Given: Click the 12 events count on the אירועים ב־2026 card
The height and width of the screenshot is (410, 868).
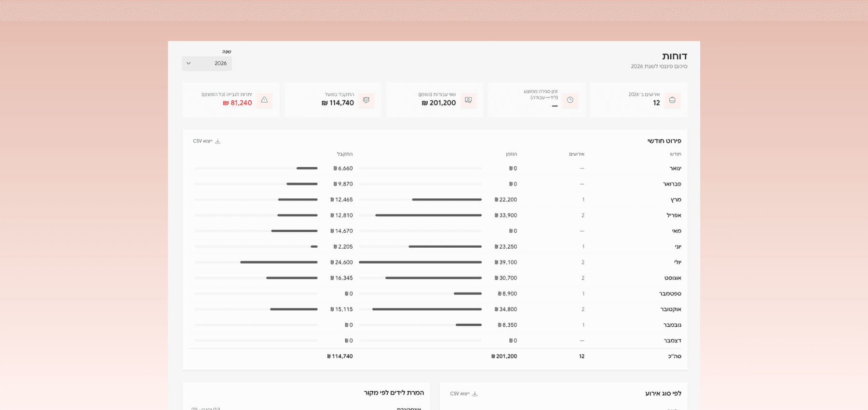Looking at the screenshot, I should click(656, 103).
